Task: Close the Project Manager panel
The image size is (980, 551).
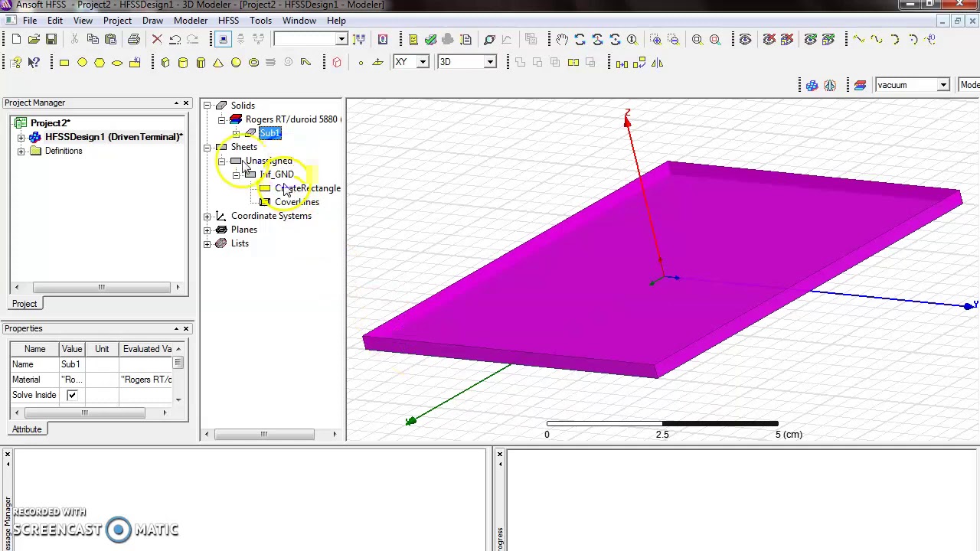Action: point(186,103)
